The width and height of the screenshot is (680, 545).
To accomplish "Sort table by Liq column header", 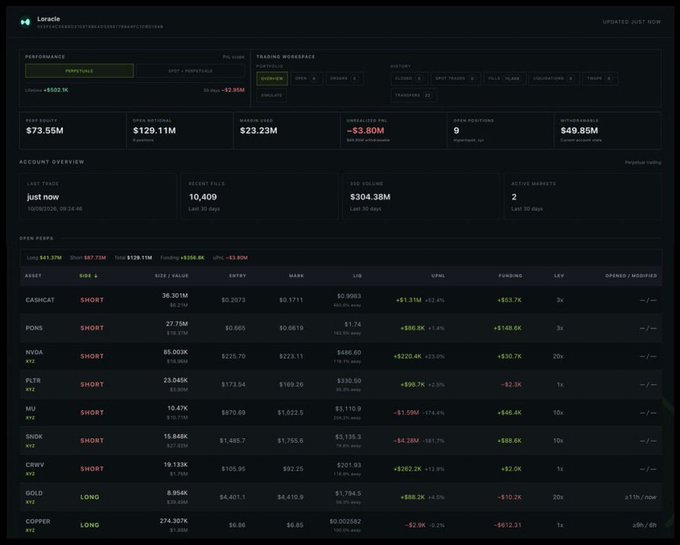I will tap(357, 276).
